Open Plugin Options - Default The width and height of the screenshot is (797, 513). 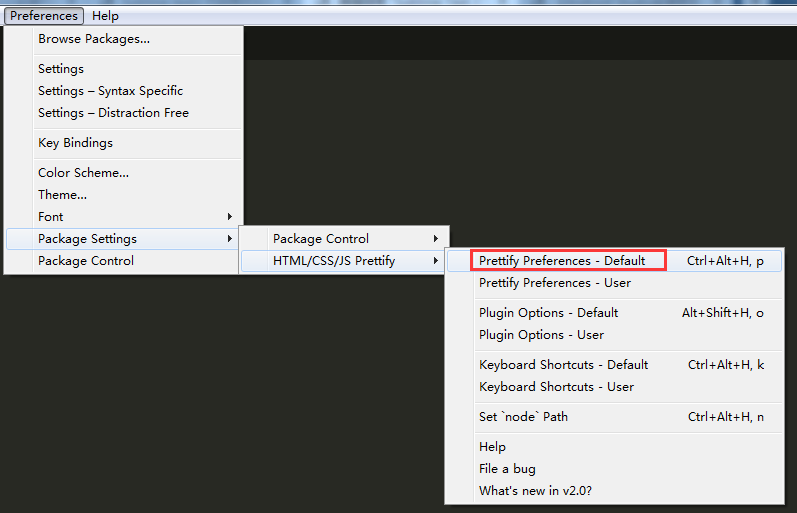[614, 313]
